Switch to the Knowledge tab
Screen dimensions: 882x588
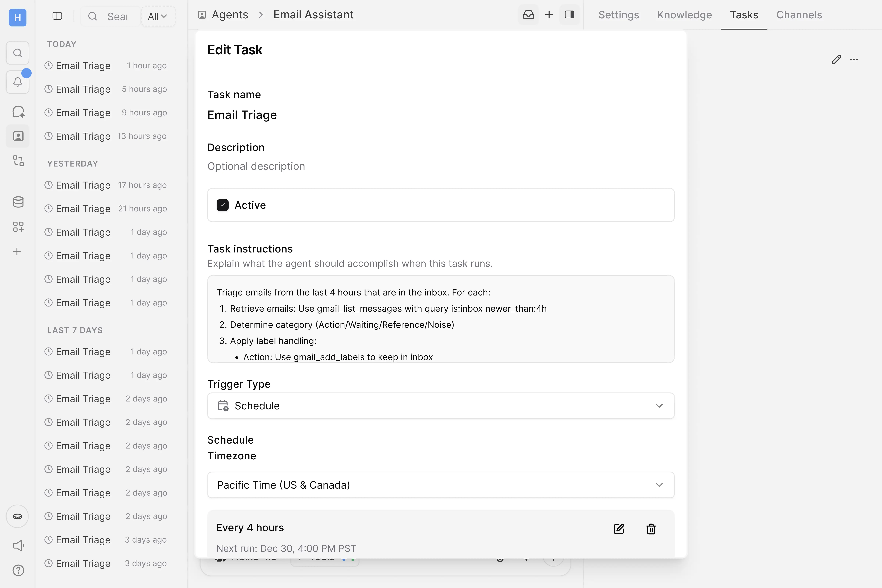point(684,15)
